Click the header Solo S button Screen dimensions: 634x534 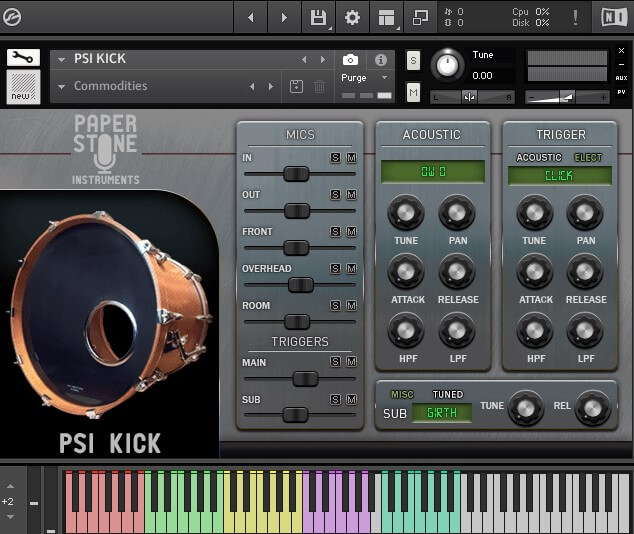[413, 60]
